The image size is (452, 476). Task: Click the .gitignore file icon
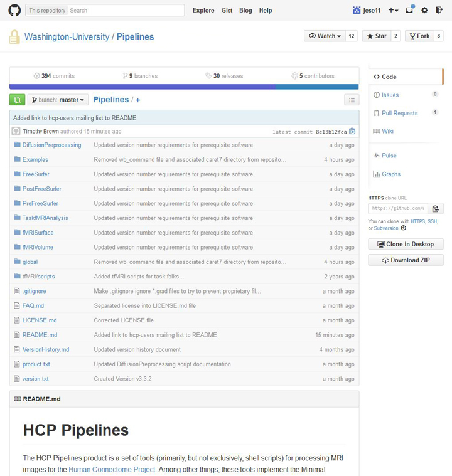tap(17, 291)
